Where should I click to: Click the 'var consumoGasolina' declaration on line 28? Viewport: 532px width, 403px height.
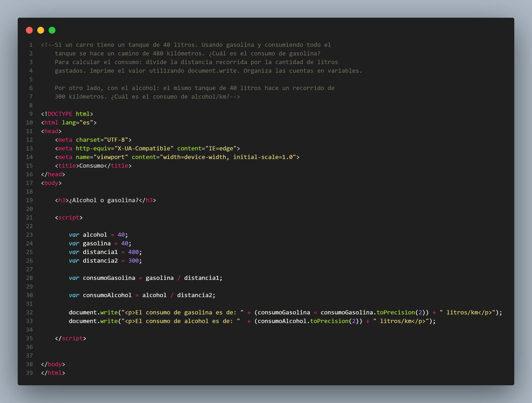146,278
